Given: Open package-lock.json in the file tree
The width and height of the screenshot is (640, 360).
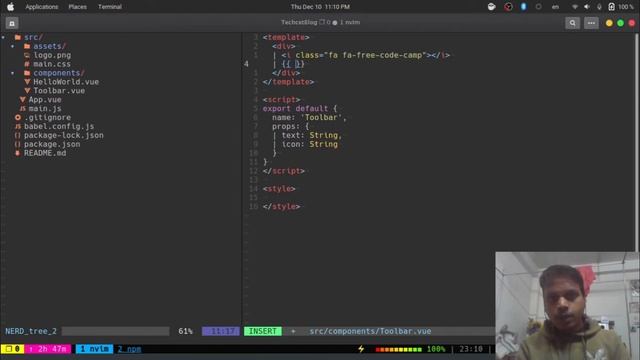Looking at the screenshot, I should pyautogui.click(x=64, y=136).
